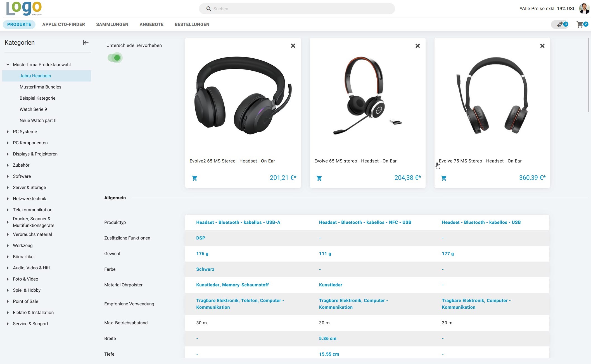Remove Evolve2 65 MS Stereo from comparison
Image resolution: width=591 pixels, height=364 pixels.
coord(293,46)
